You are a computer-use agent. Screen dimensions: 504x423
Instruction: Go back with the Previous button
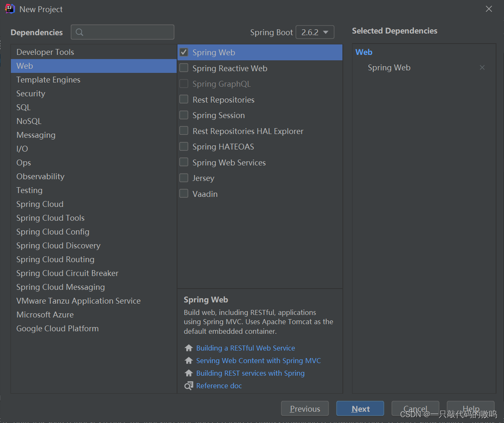(x=305, y=409)
